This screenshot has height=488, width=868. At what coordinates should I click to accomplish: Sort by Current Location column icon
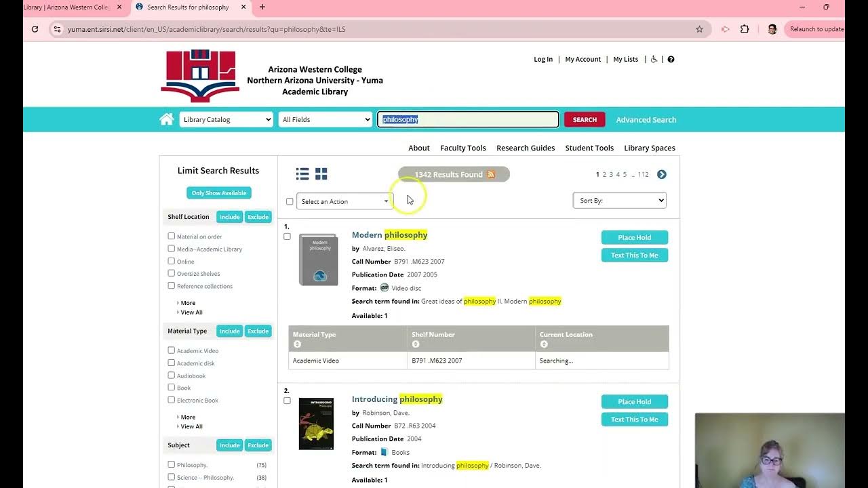[x=544, y=344]
